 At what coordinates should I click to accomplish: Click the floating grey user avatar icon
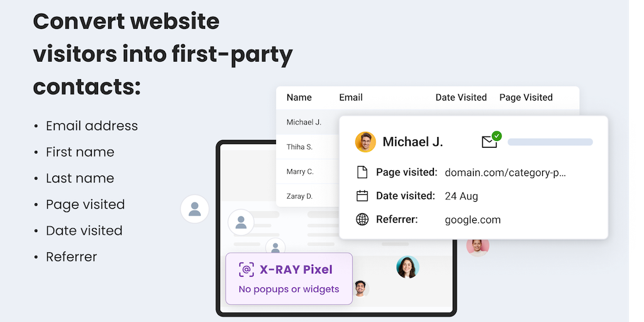pyautogui.click(x=195, y=209)
